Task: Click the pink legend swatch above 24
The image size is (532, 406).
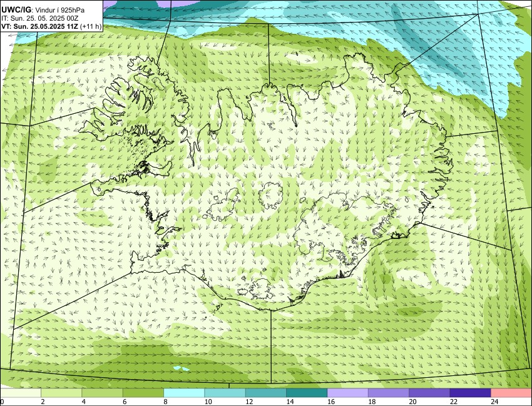Action: [x=511, y=393]
